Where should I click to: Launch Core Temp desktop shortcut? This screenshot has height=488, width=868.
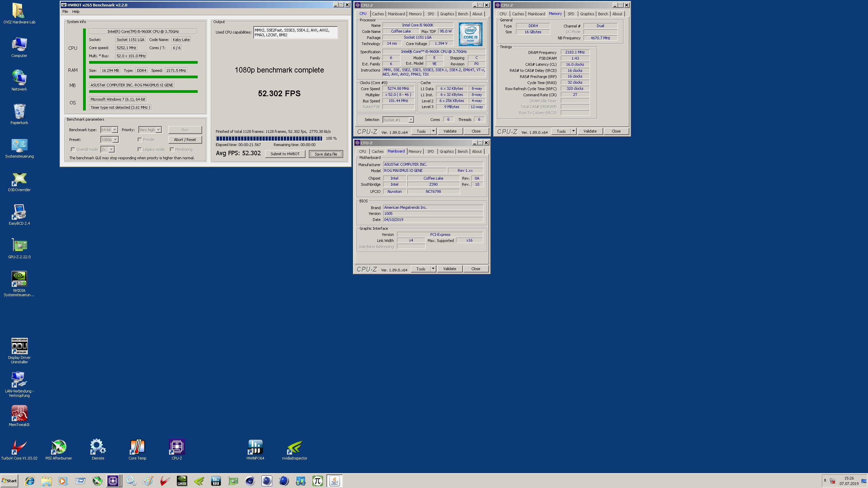pos(137,449)
